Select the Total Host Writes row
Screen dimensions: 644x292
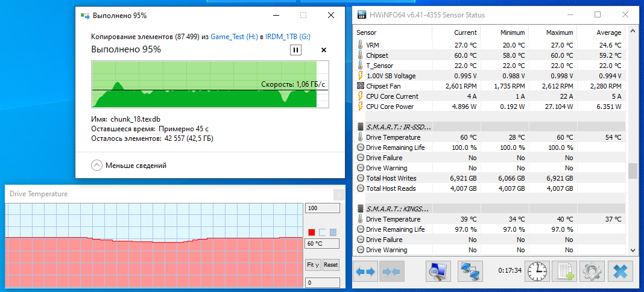[x=490, y=178]
